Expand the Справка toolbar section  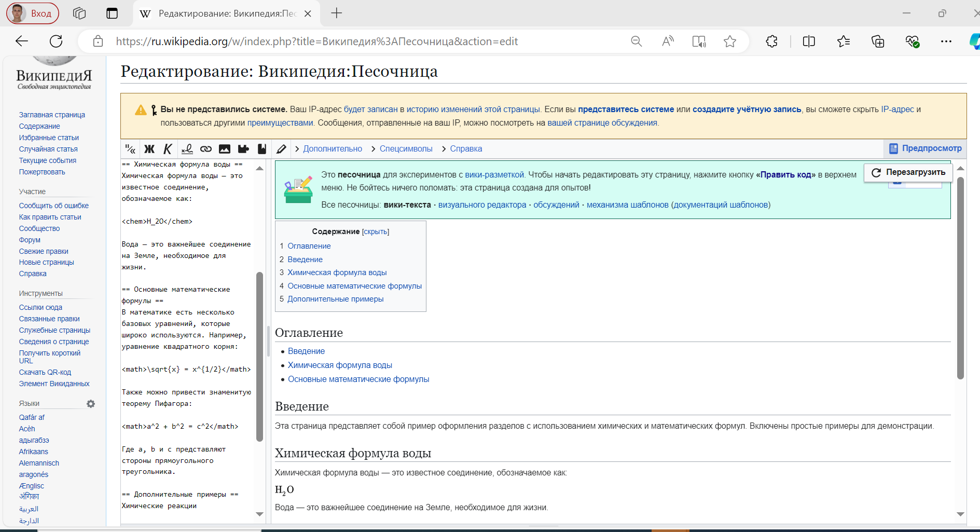pos(466,149)
